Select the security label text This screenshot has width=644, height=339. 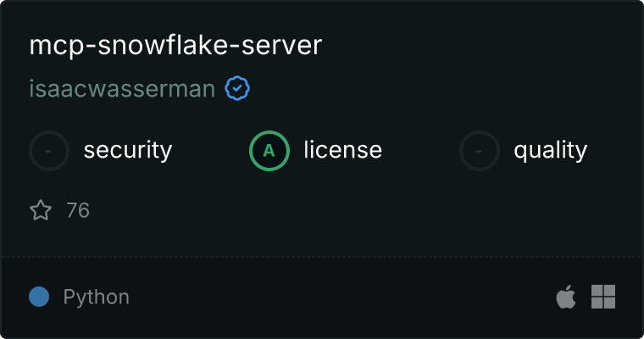pyautogui.click(x=128, y=150)
